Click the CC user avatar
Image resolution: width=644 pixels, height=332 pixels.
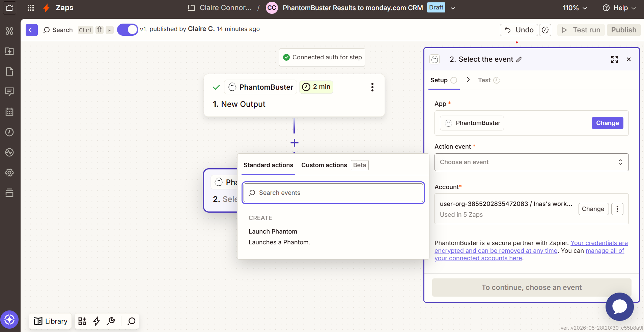pos(272,8)
